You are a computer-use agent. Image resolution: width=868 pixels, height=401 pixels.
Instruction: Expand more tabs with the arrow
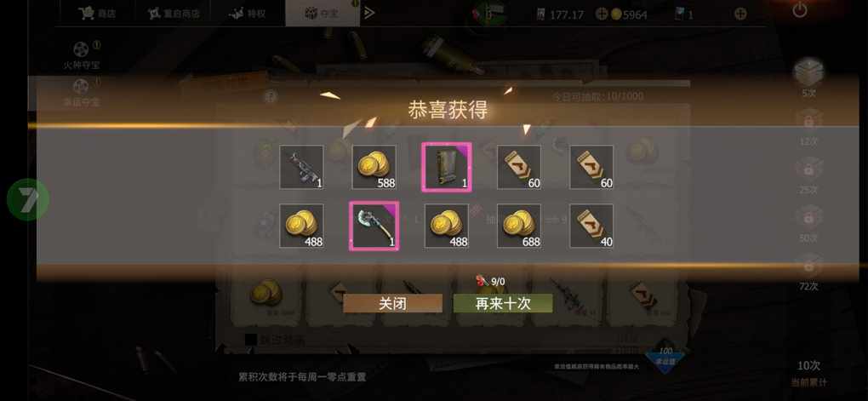click(x=370, y=13)
